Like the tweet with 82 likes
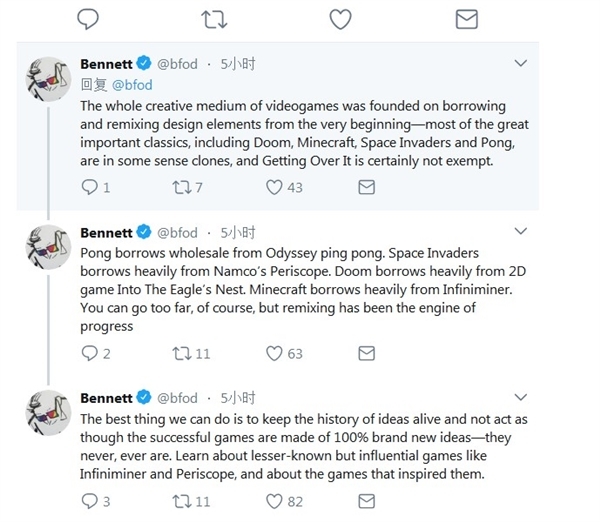The height and width of the screenshot is (522, 600). 274,501
